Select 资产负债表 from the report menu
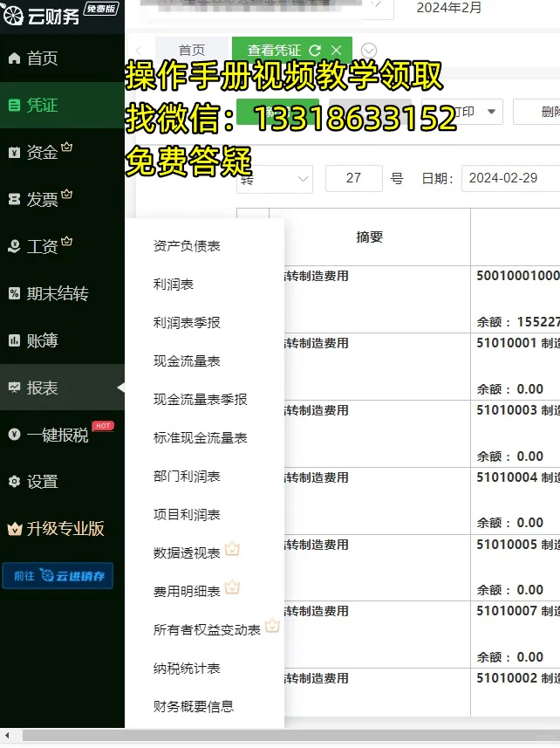The width and height of the screenshot is (560, 748). [x=187, y=246]
